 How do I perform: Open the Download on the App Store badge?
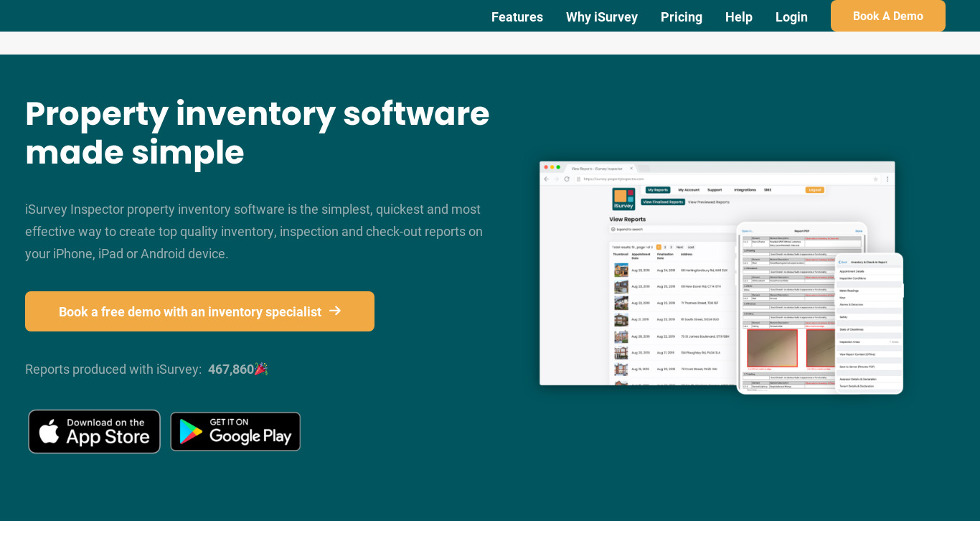[94, 431]
